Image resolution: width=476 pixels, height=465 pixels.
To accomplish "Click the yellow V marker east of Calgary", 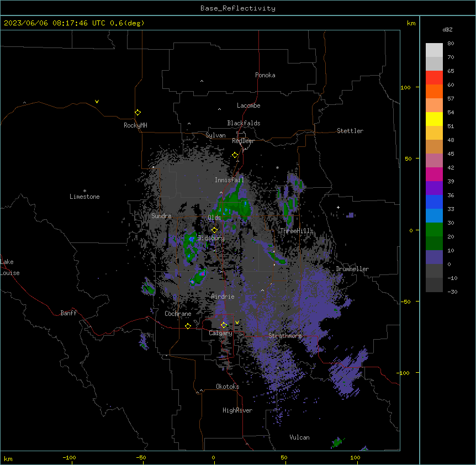I will pyautogui.click(x=237, y=323).
